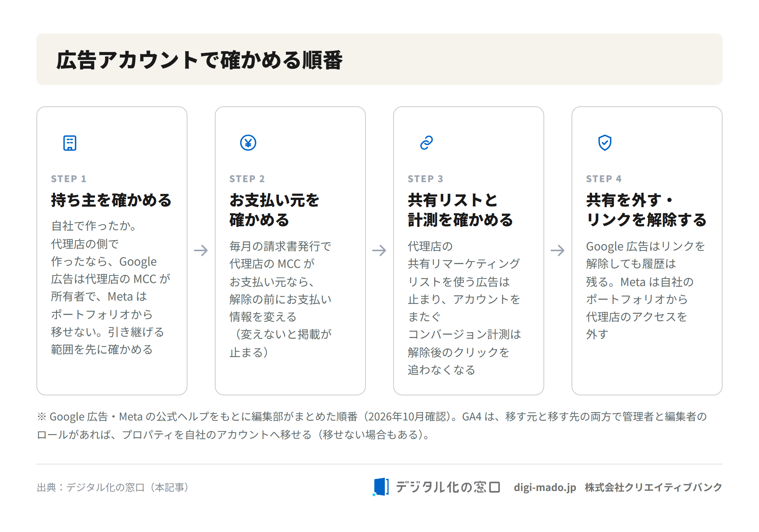
Task: Click the line 範囲を先に確かめる
Action: [102, 349]
